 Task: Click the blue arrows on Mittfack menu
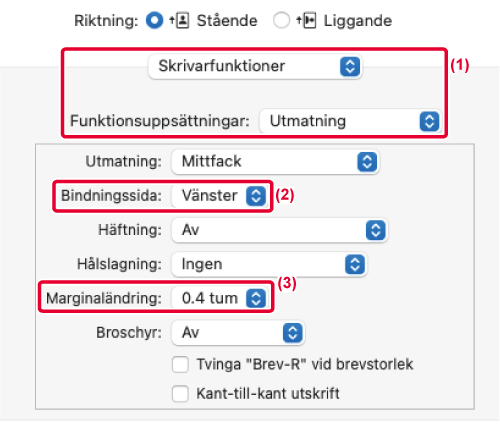coord(367,162)
